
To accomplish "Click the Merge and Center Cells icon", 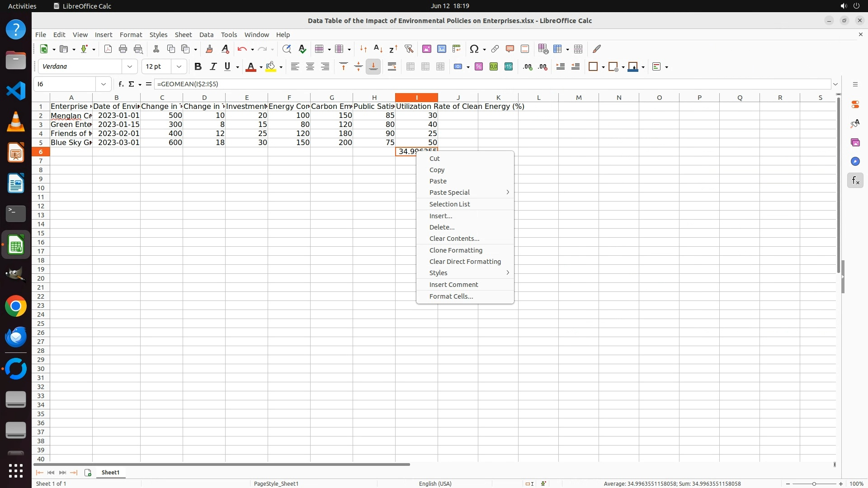I will (x=410, y=67).
